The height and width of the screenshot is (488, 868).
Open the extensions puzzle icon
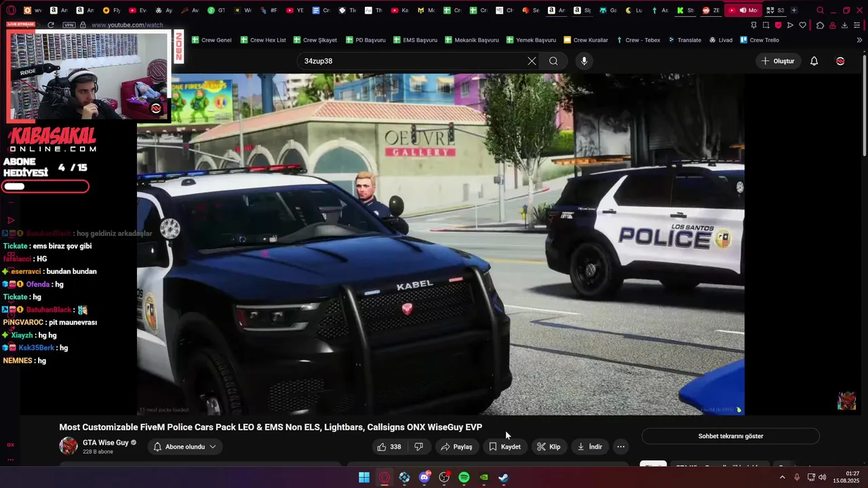820,25
